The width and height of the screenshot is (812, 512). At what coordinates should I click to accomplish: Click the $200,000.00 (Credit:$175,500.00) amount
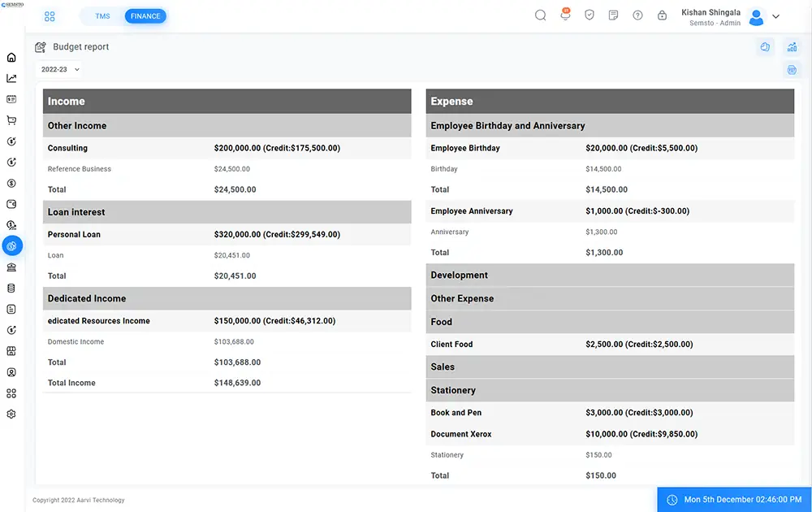coord(277,148)
